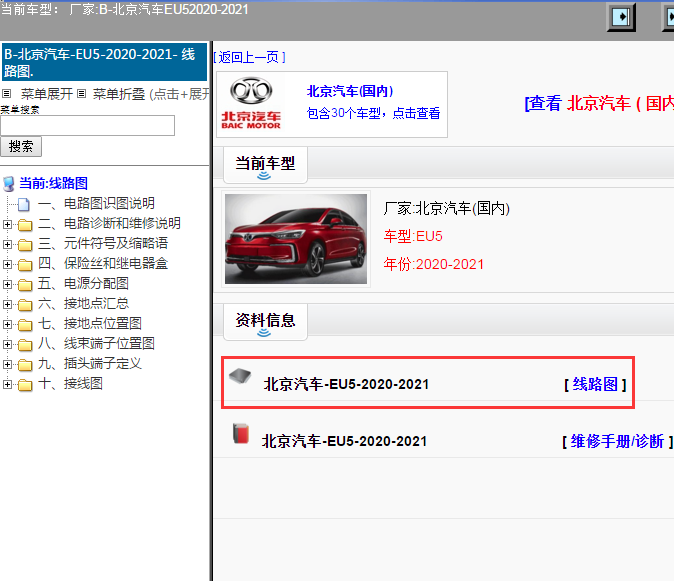Select 四、保险丝和继电器盒 label

coord(103,263)
